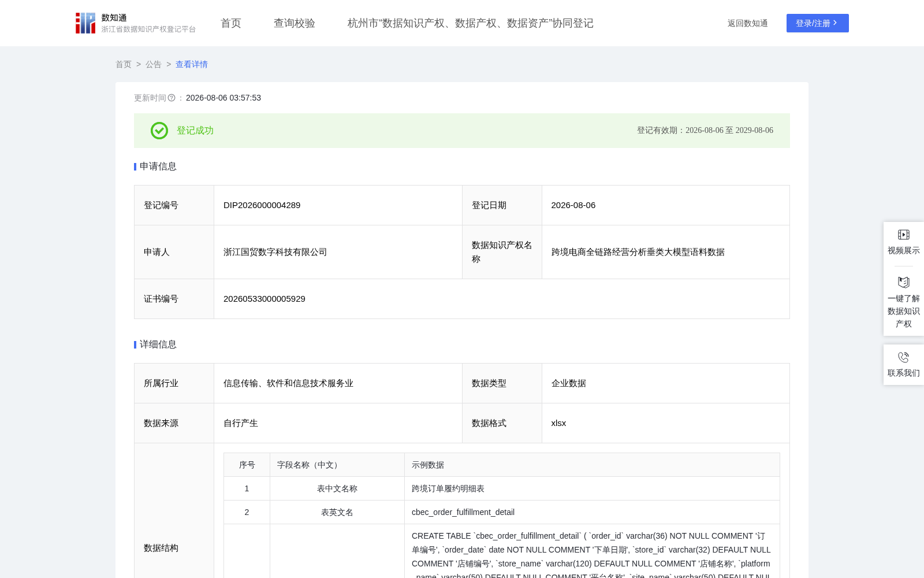The height and width of the screenshot is (578, 924).
Task: Click the 详细信息 section heading
Action: click(x=158, y=344)
